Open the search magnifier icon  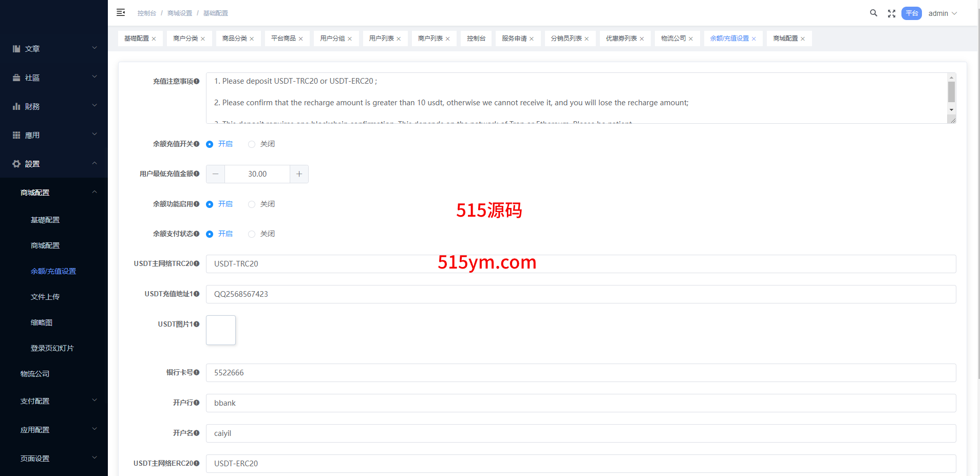click(x=873, y=13)
